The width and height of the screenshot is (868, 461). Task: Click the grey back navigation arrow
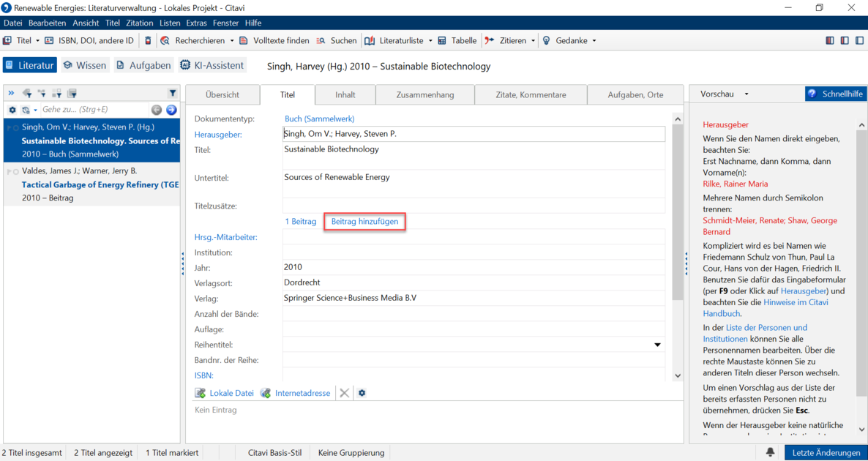click(157, 110)
